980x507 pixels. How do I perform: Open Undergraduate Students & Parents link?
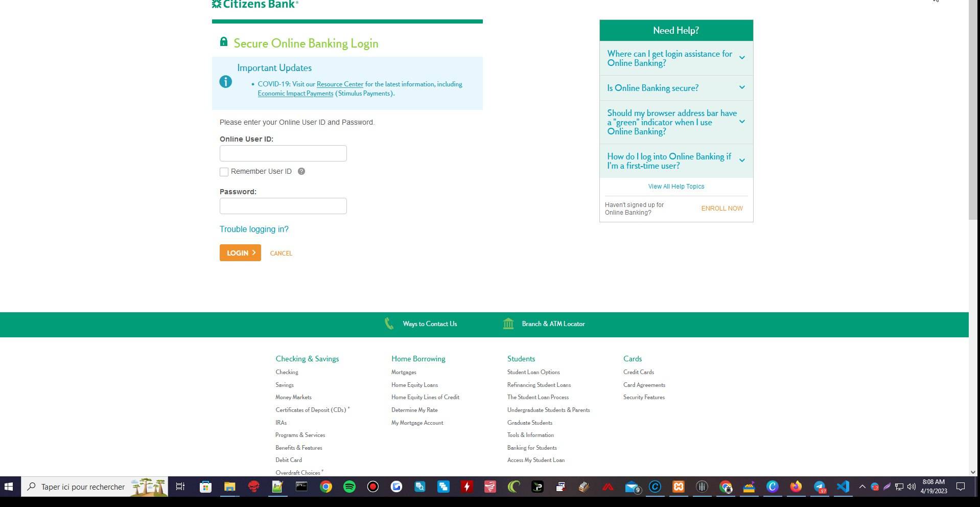tap(548, 410)
